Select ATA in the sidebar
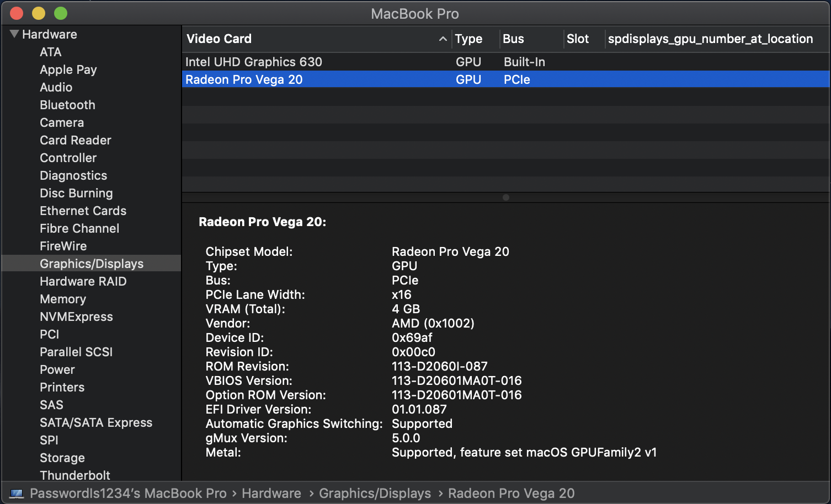The width and height of the screenshot is (831, 504). tap(51, 52)
